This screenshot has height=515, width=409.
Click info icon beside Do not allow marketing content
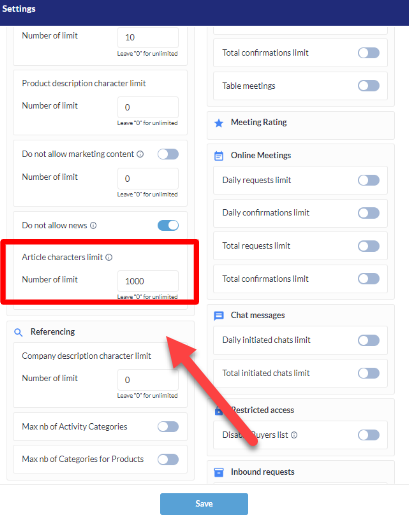[140, 154]
